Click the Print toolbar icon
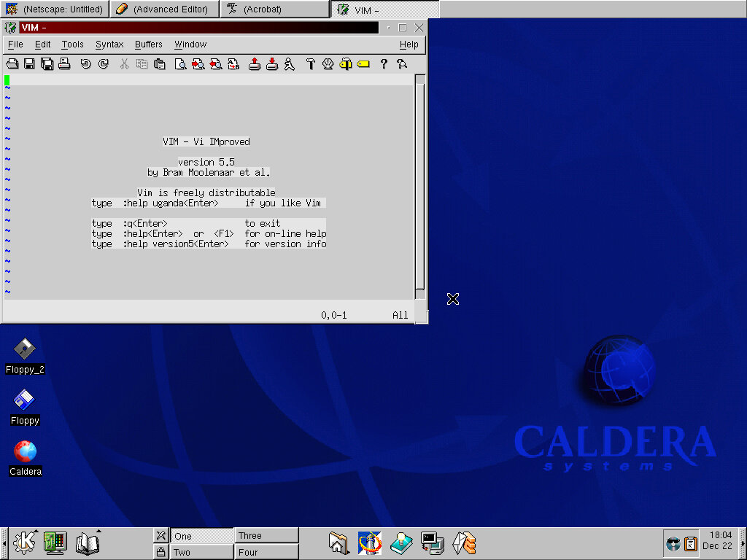The image size is (747, 560). (64, 64)
